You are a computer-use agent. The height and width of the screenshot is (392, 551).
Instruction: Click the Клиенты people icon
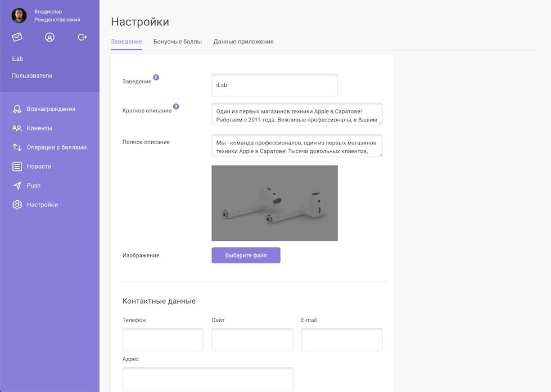(17, 128)
